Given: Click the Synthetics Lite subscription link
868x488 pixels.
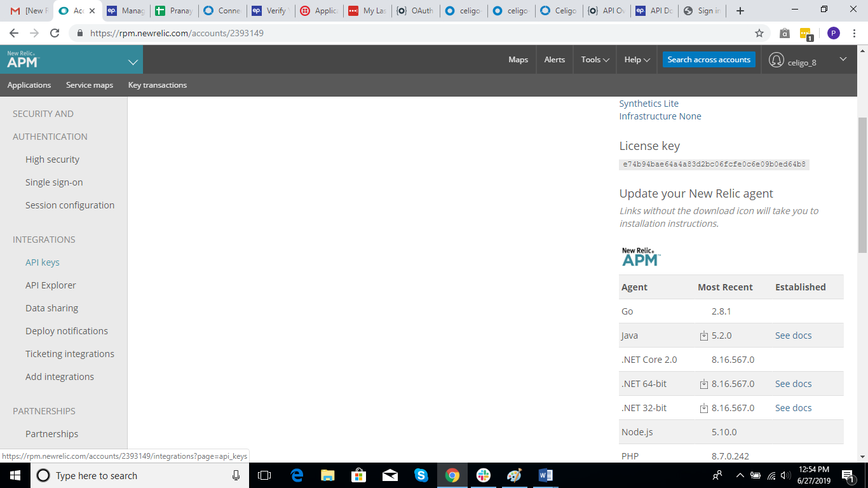Looking at the screenshot, I should click(649, 104).
